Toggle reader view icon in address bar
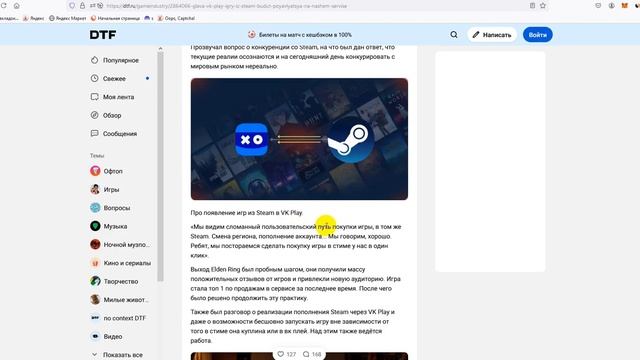Image resolution: width=640 pixels, height=360 pixels. point(532,6)
